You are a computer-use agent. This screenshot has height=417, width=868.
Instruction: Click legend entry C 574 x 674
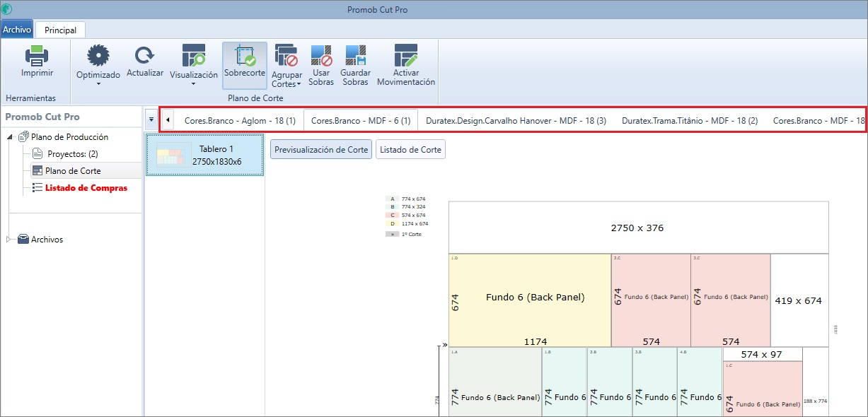click(407, 215)
